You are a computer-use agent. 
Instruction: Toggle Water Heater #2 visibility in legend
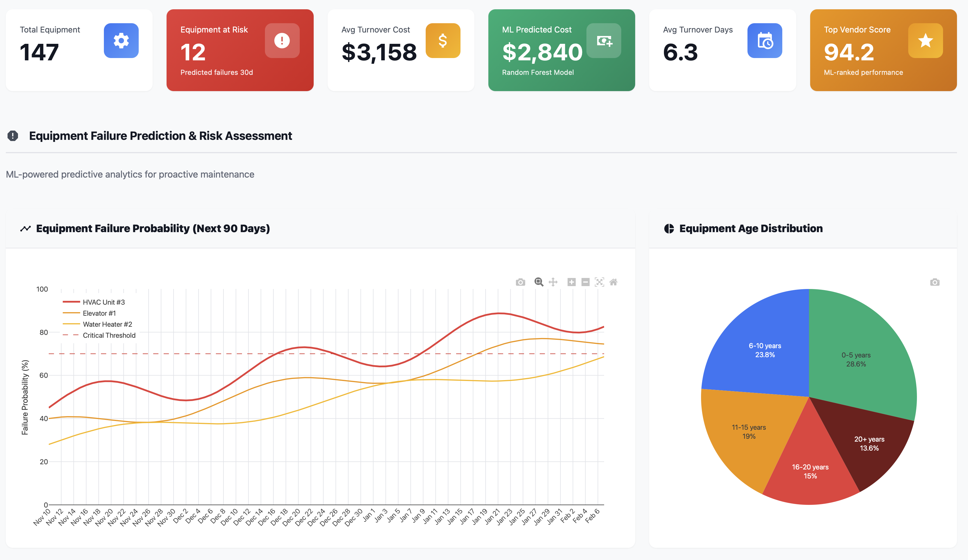coord(108,324)
